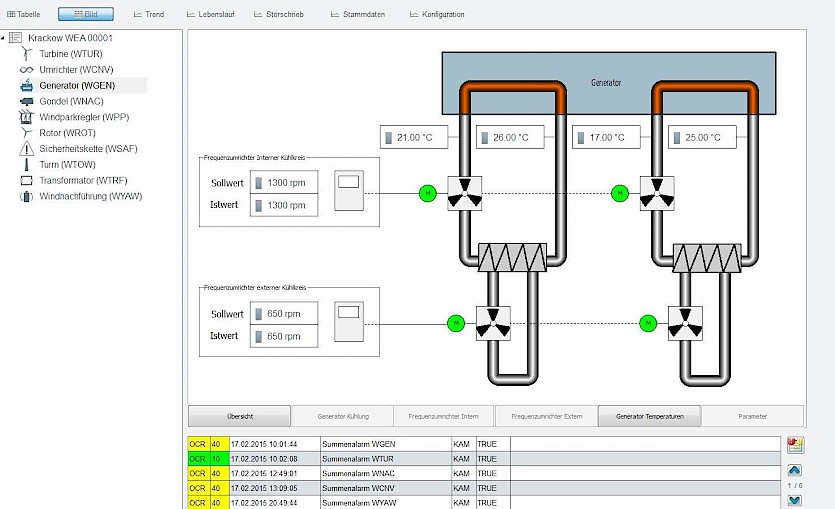Select Transformator (WTRF) in the tree
Screen dimensions: 835x509
point(83,180)
